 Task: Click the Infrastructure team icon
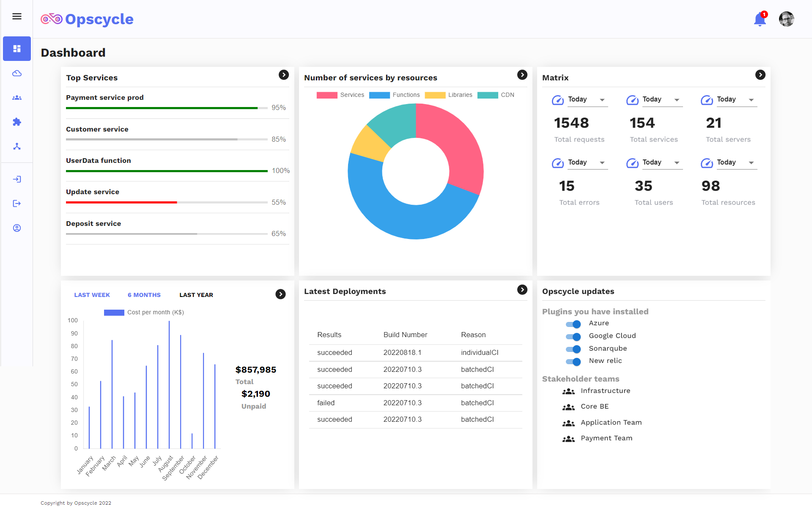(568, 391)
